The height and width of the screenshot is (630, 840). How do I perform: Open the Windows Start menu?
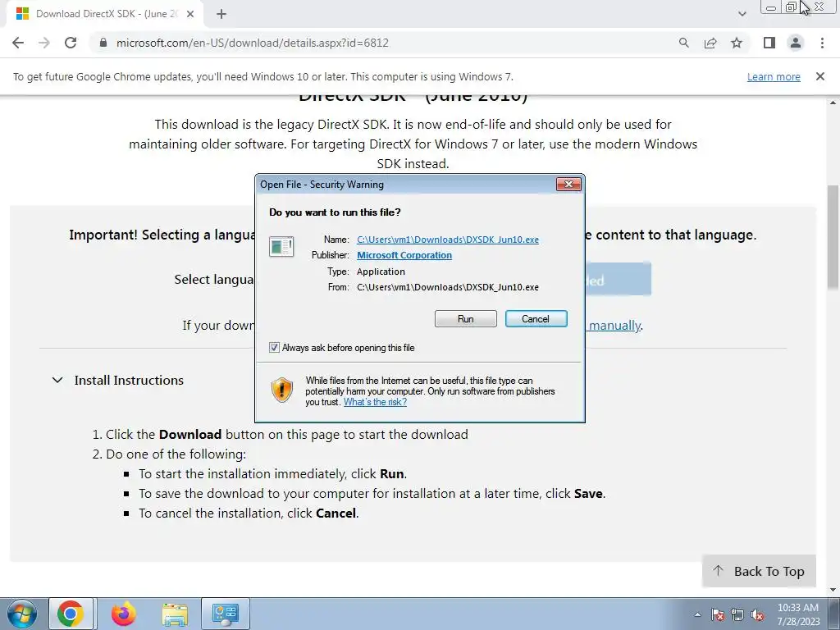point(21,614)
